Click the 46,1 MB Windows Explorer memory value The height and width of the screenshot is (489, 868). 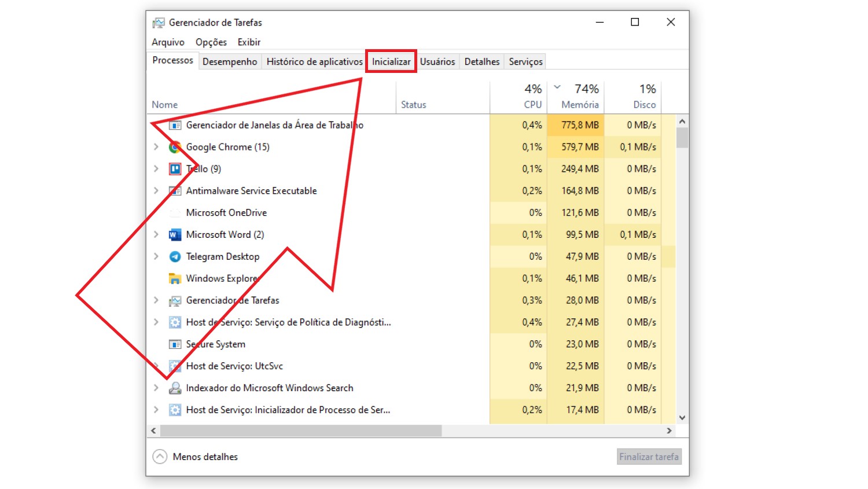click(582, 278)
